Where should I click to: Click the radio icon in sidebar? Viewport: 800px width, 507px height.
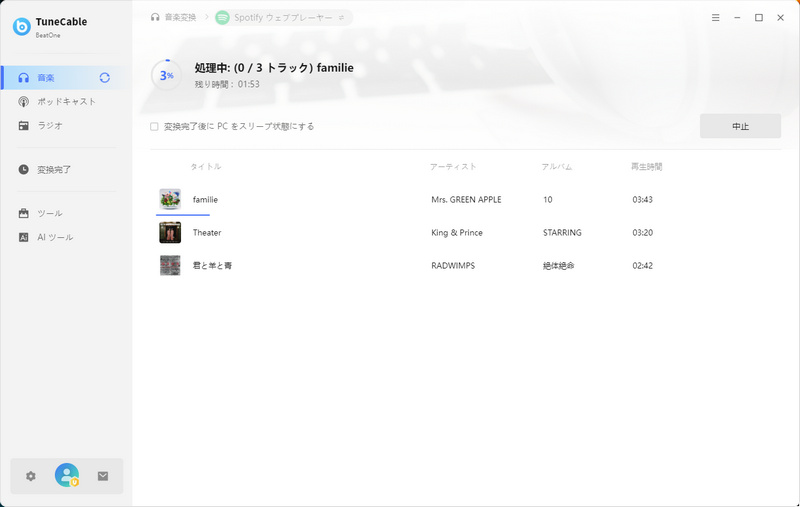[x=23, y=125]
